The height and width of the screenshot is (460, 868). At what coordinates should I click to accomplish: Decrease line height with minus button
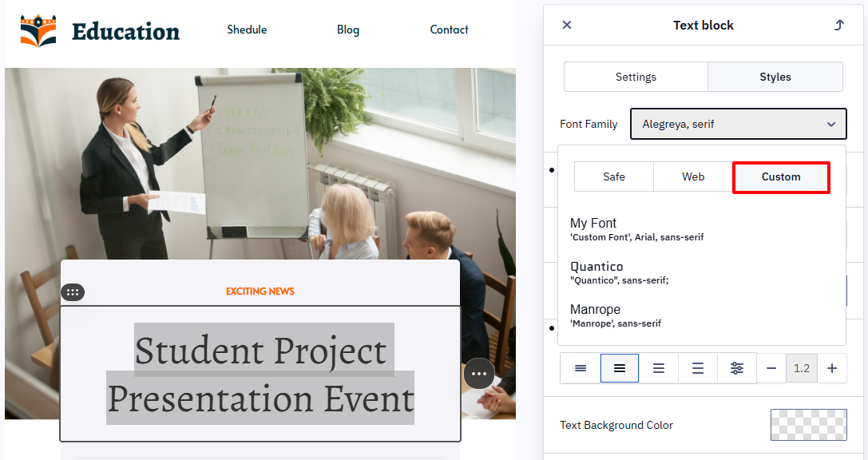click(x=771, y=368)
